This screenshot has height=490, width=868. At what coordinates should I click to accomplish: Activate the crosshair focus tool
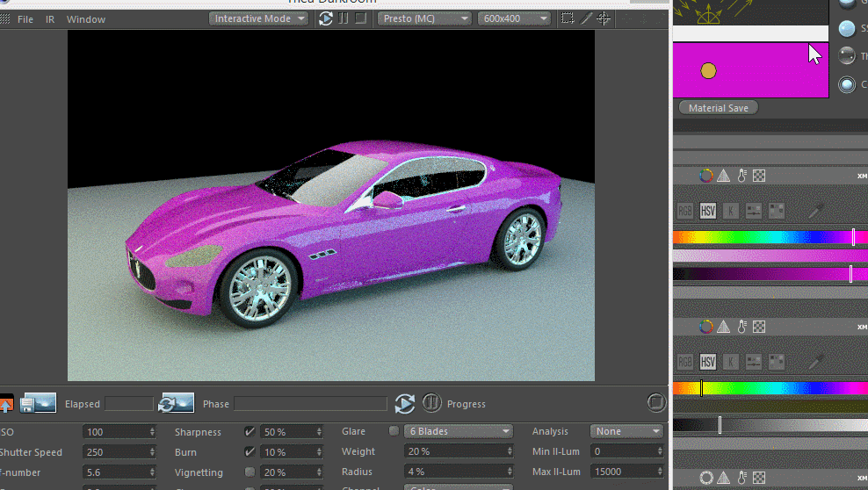click(x=604, y=18)
